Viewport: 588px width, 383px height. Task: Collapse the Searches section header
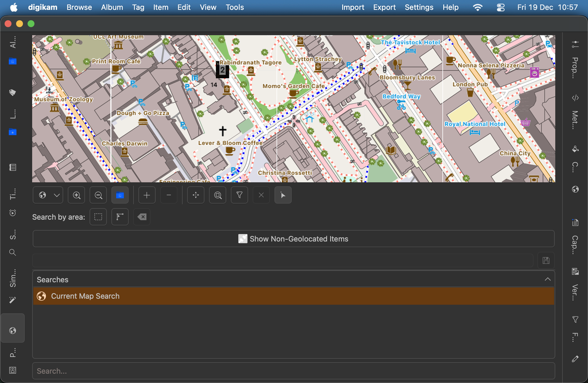547,279
